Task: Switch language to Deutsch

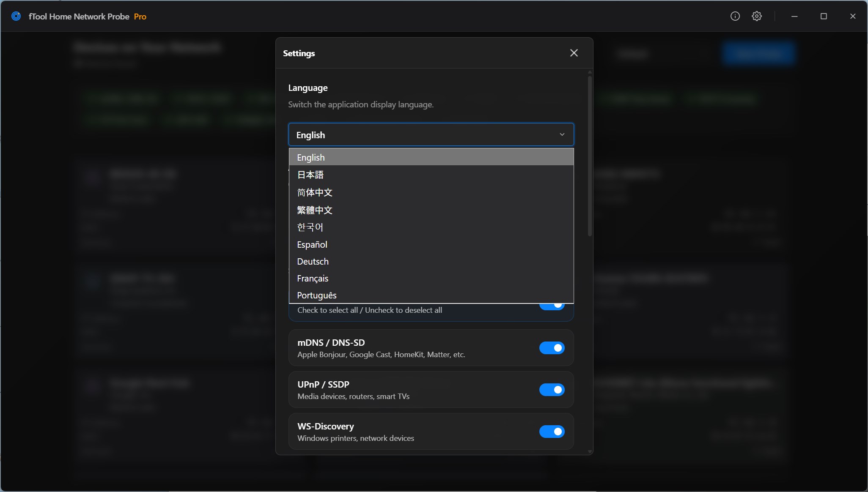Action: click(x=431, y=261)
